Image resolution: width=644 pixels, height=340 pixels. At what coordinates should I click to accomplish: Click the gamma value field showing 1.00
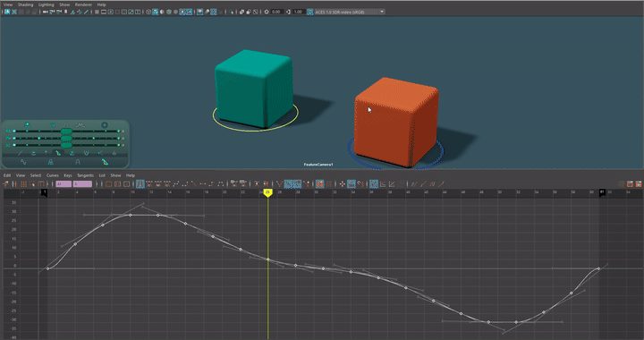pos(299,12)
